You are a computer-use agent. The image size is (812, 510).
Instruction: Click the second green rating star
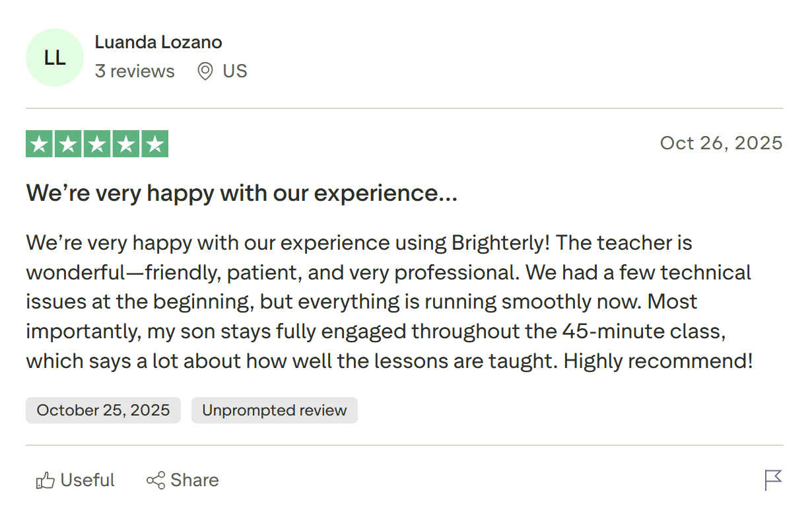coord(69,144)
